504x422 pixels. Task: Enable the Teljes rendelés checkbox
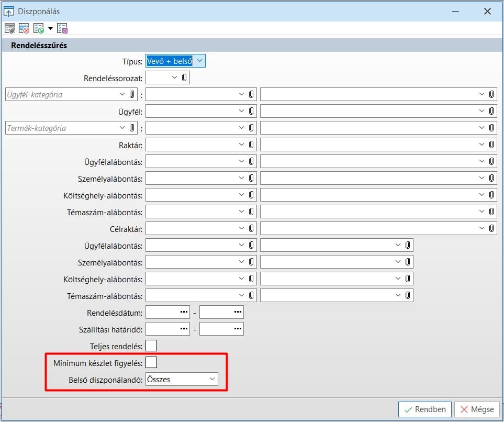click(x=151, y=346)
